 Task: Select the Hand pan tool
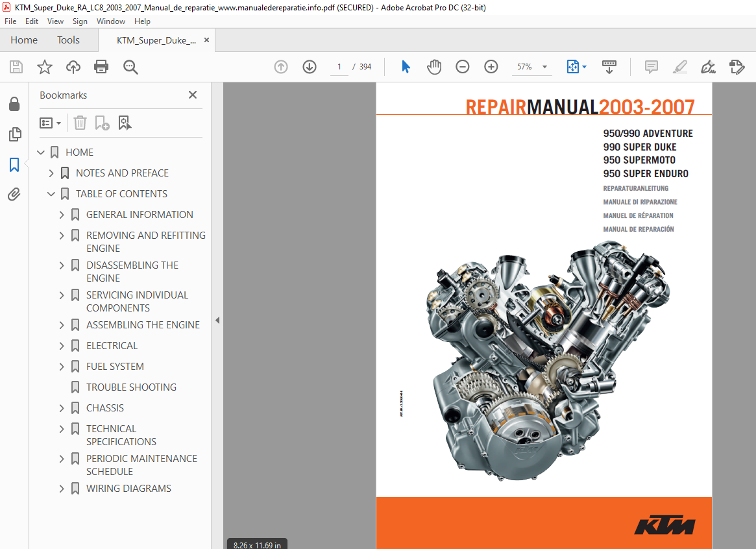(x=434, y=67)
